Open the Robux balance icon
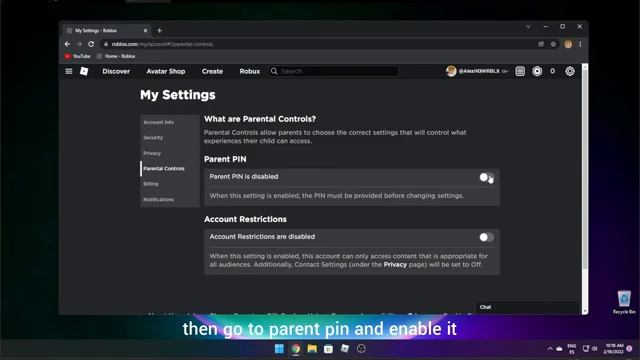The image size is (640, 360). tap(537, 71)
